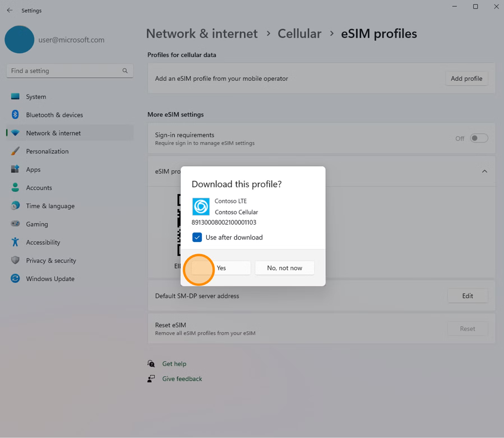Open Bluetooth & devices settings
This screenshot has height=438, width=504.
point(54,115)
